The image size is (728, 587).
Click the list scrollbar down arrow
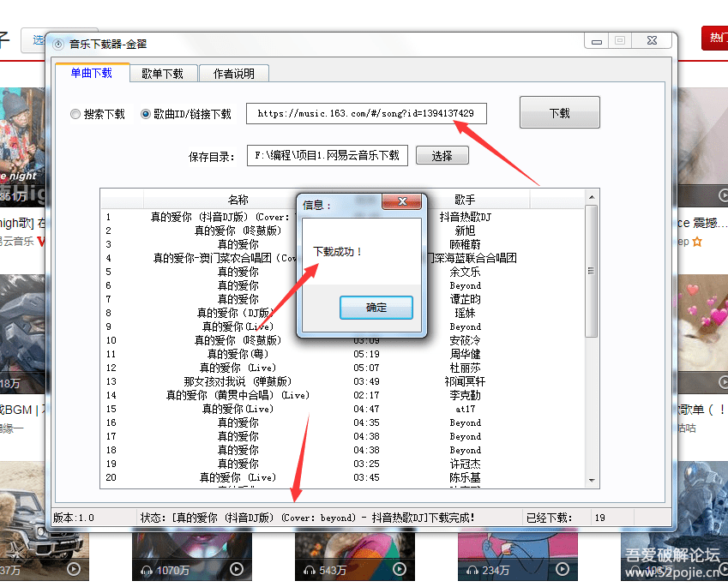point(592,480)
